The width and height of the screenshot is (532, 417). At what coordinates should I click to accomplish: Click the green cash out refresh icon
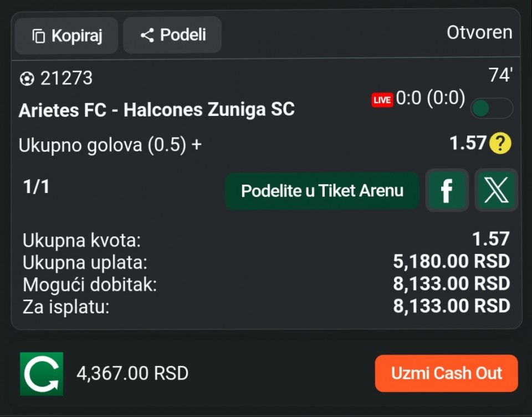coord(42,374)
